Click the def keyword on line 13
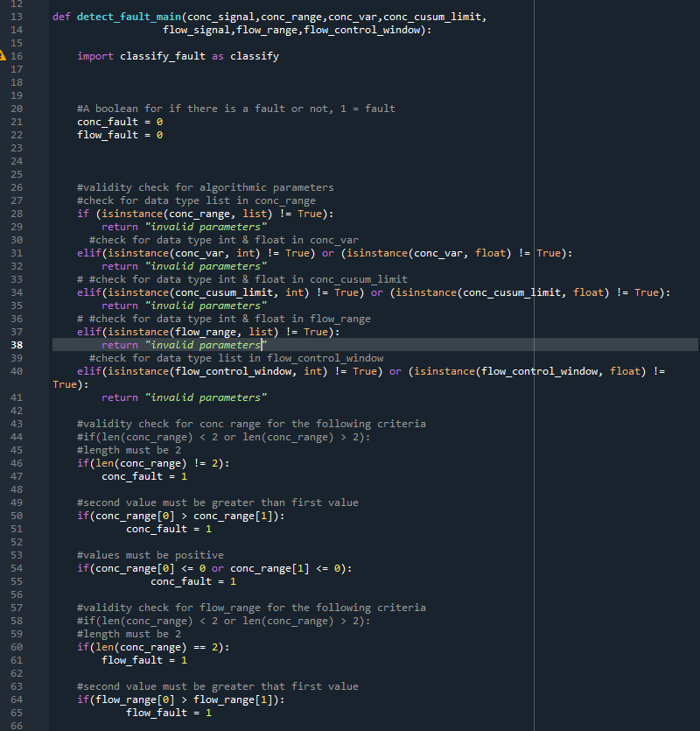 [60, 16]
